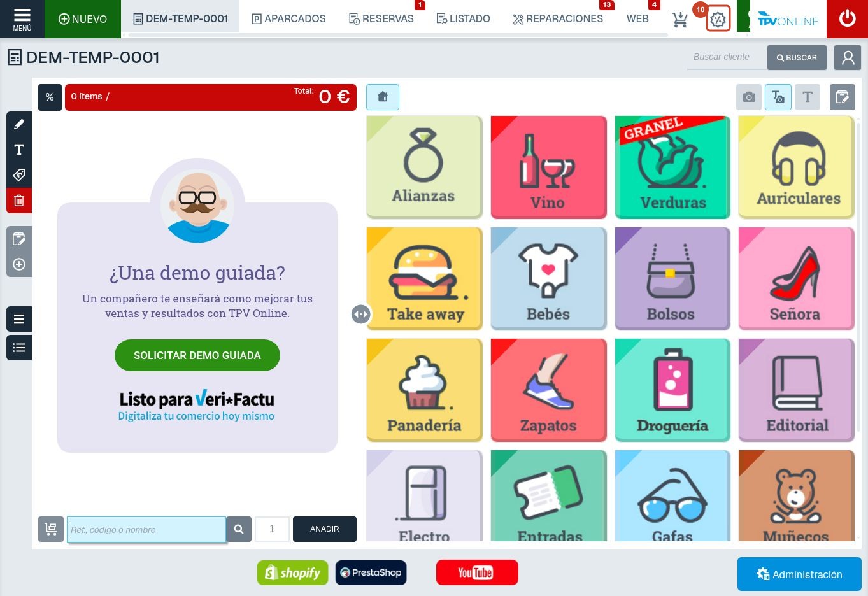This screenshot has width=868, height=596.
Task: Search product with the magnifier icon
Action: (239, 529)
